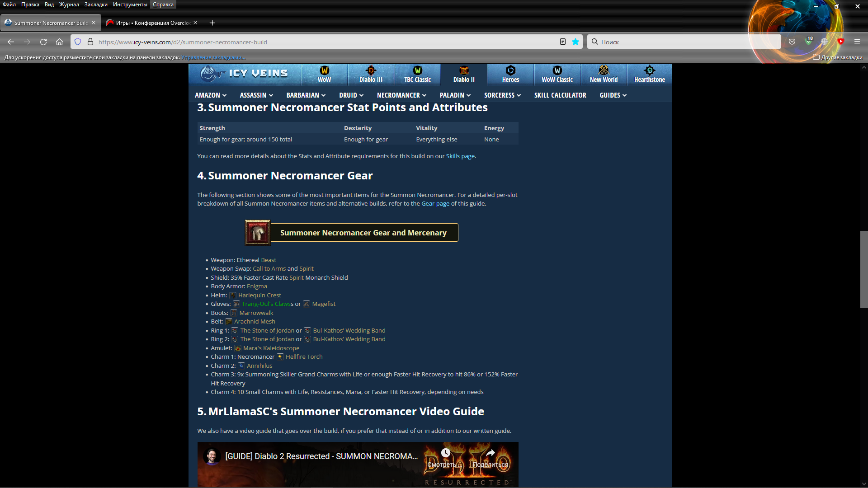Follow the Skills page link

pyautogui.click(x=460, y=156)
